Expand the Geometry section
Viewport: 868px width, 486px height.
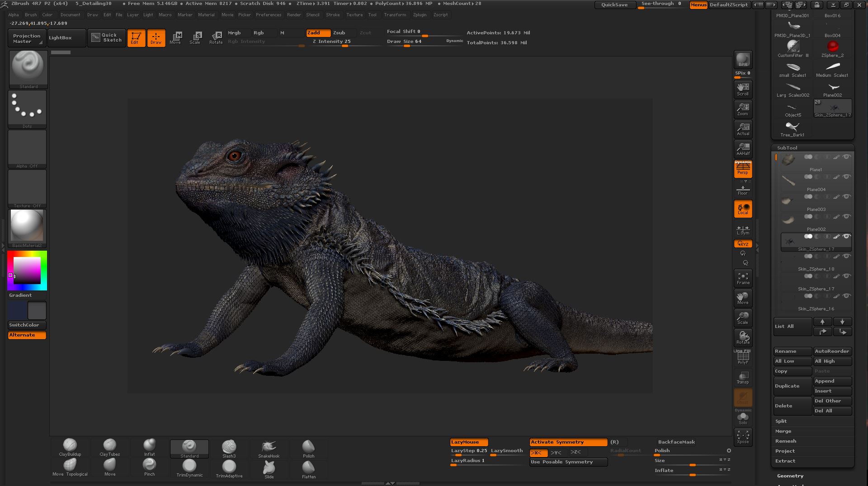[790, 476]
